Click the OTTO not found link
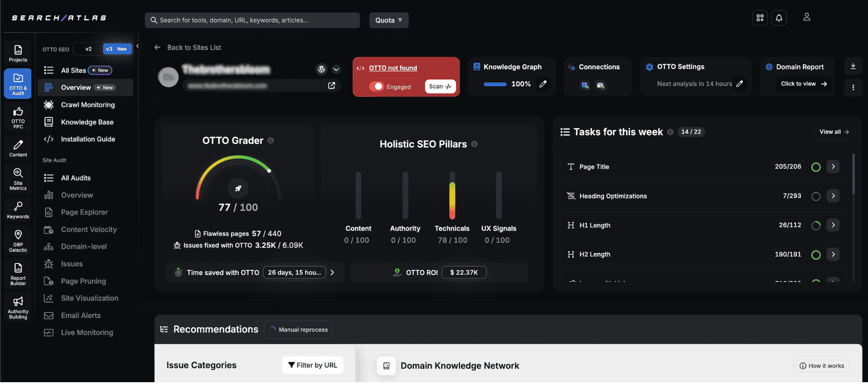 393,68
